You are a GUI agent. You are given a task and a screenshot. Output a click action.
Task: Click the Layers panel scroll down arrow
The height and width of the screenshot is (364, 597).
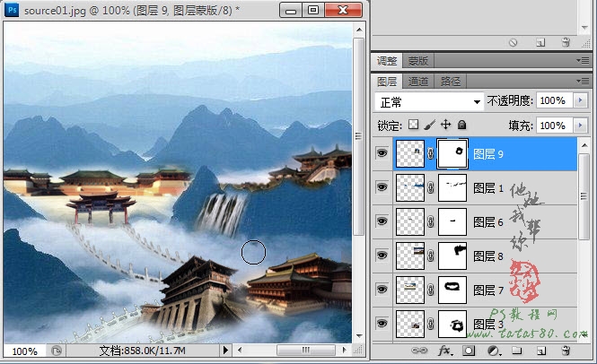584,334
